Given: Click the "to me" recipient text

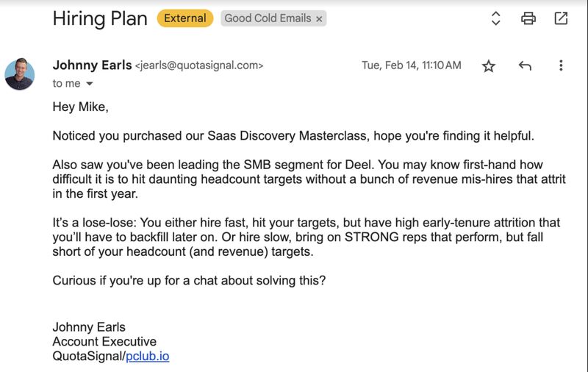Looking at the screenshot, I should (66, 83).
